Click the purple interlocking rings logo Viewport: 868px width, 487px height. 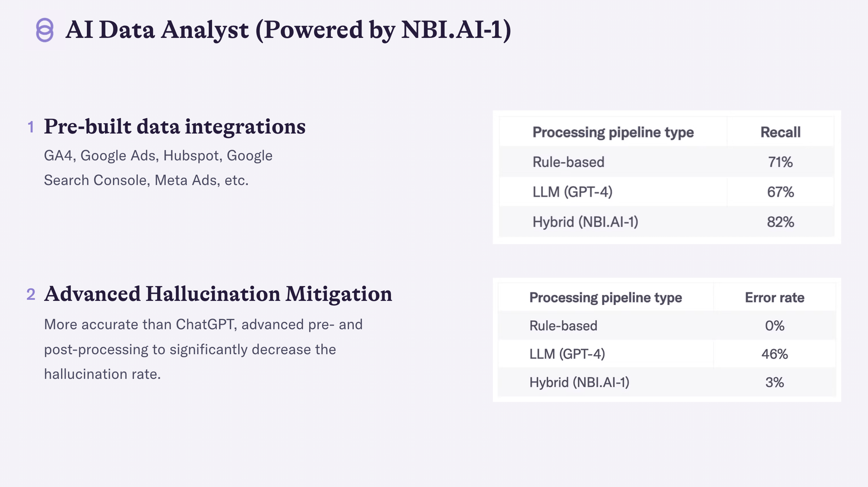click(45, 30)
